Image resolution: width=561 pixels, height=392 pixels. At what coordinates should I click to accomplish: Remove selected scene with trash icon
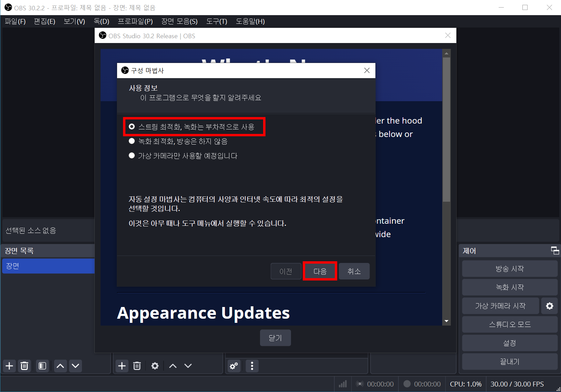tap(24, 366)
